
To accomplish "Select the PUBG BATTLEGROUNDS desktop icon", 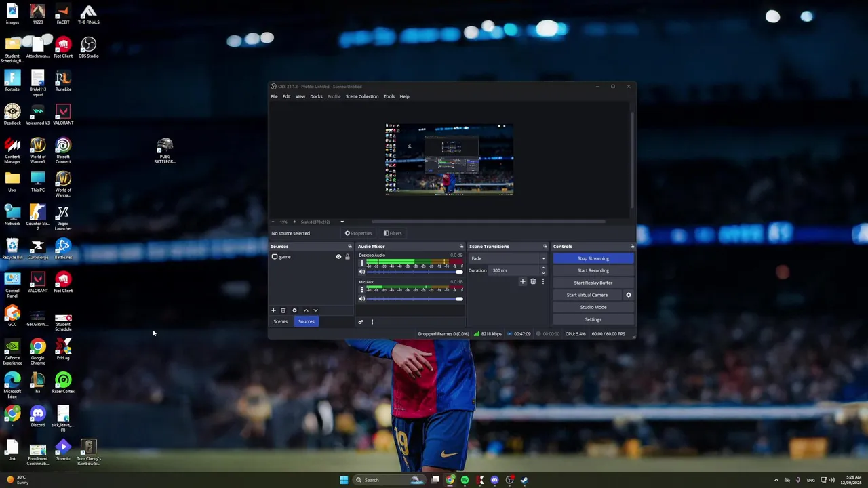I will click(165, 151).
